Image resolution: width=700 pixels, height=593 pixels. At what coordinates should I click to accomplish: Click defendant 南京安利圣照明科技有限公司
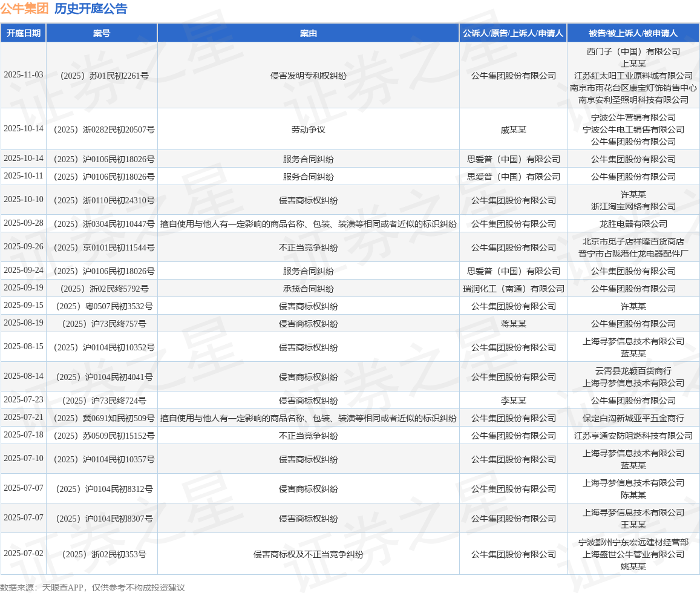click(633, 100)
